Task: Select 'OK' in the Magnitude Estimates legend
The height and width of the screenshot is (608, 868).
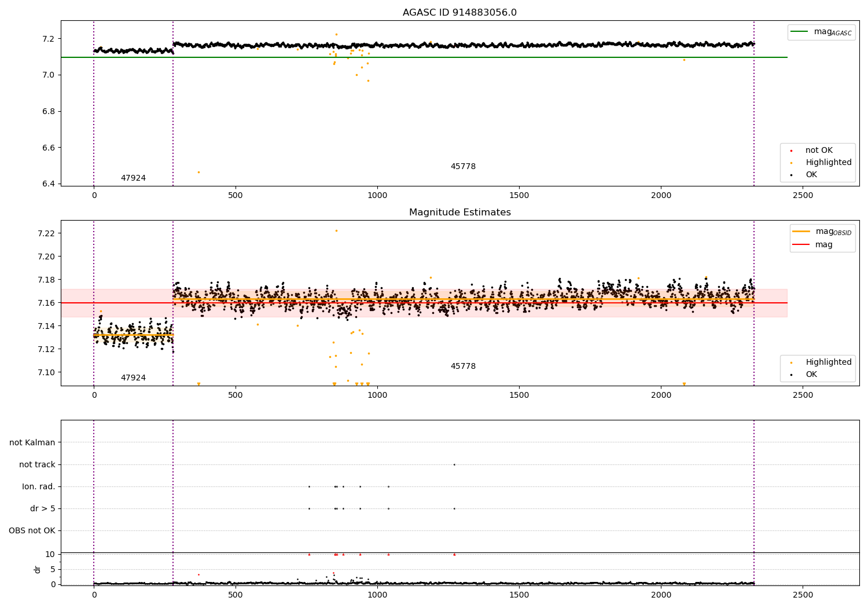Action: pos(811,375)
